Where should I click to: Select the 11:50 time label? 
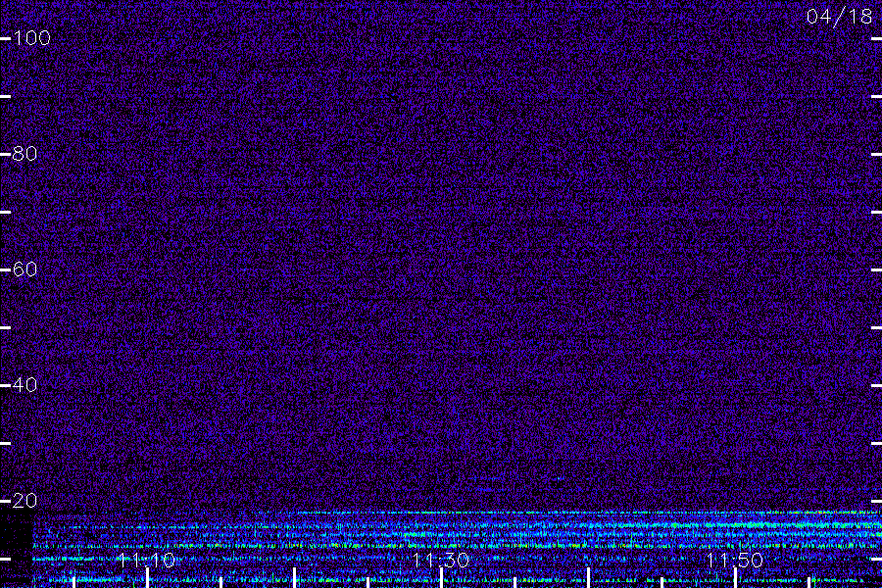click(735, 561)
